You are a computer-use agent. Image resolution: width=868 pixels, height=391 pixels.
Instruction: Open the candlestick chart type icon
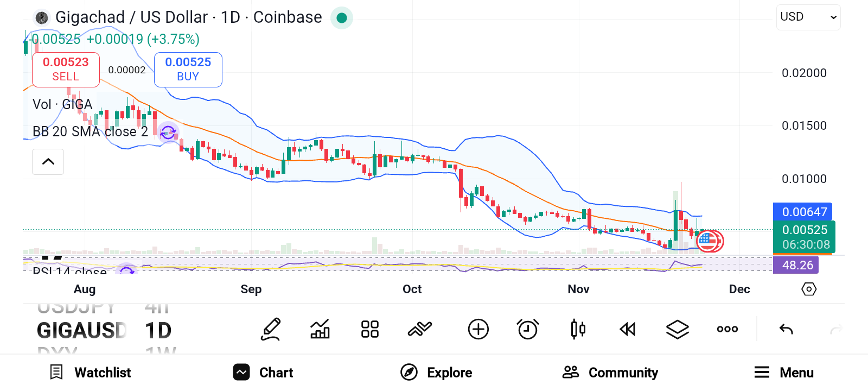click(x=578, y=329)
